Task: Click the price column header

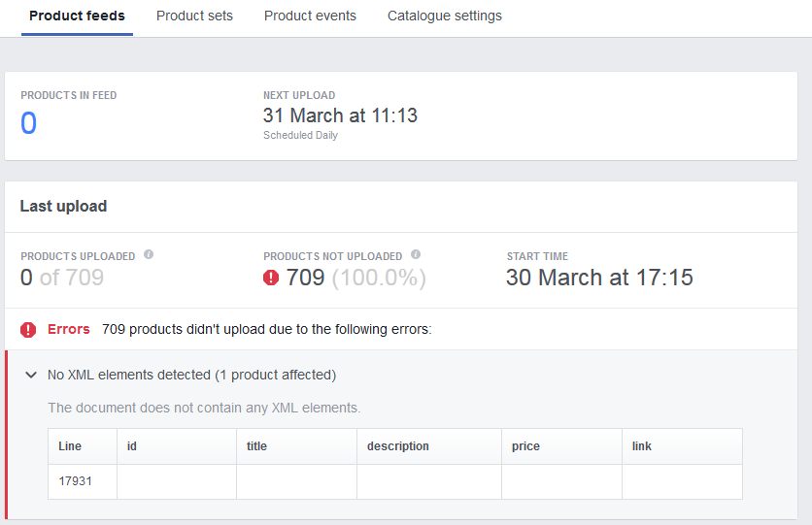Action: click(525, 446)
